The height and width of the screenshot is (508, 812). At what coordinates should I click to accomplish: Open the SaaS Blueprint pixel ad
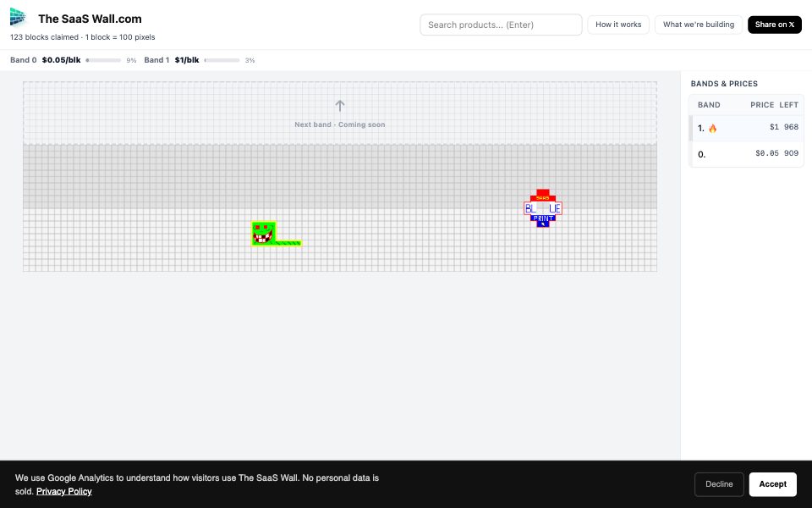pyautogui.click(x=543, y=208)
